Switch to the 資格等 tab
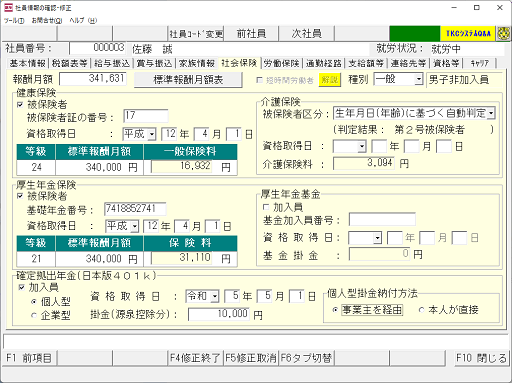 pos(446,63)
